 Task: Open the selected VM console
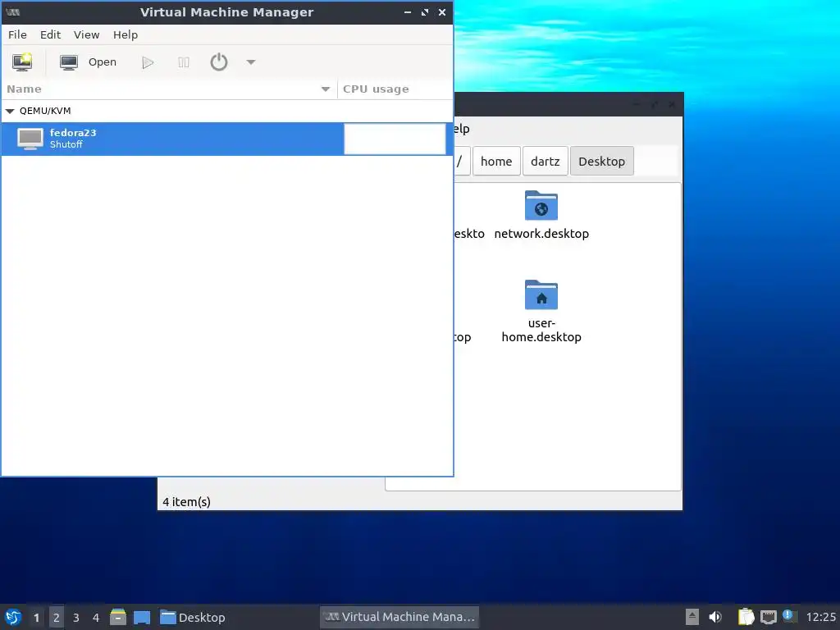click(x=89, y=62)
